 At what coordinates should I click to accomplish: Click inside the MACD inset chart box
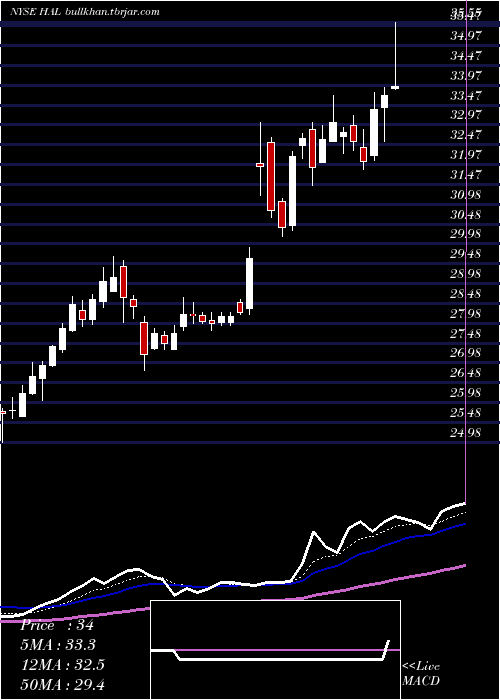click(275, 650)
